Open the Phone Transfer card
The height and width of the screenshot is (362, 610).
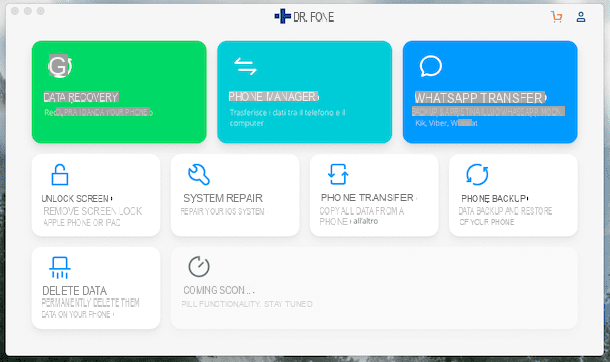coord(374,195)
